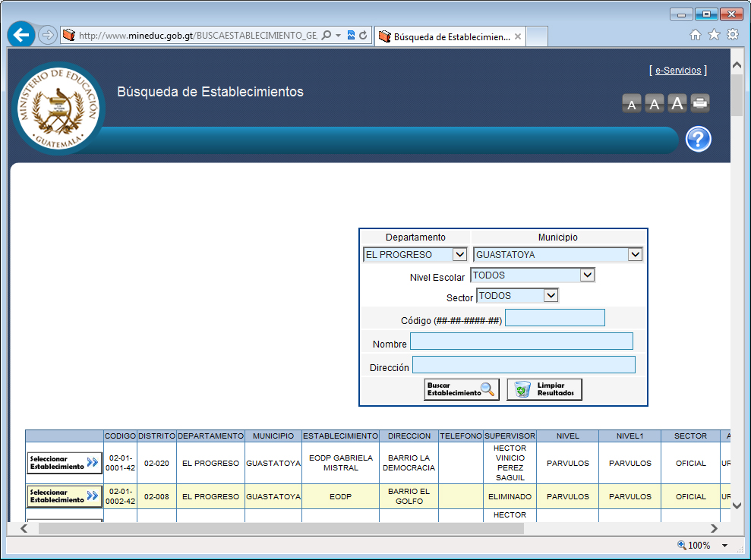751x560 pixels.
Task: Refresh the page using the reload icon
Action: [x=363, y=36]
